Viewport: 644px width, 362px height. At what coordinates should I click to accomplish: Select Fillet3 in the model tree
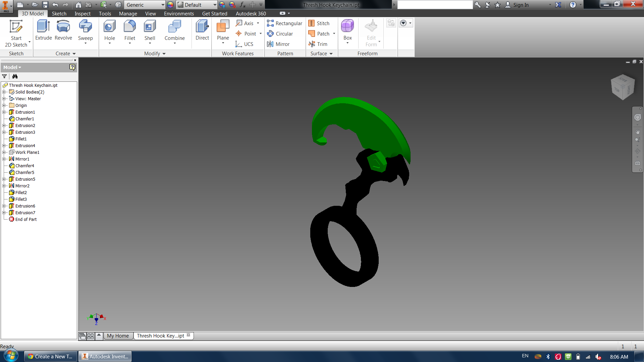(x=21, y=199)
